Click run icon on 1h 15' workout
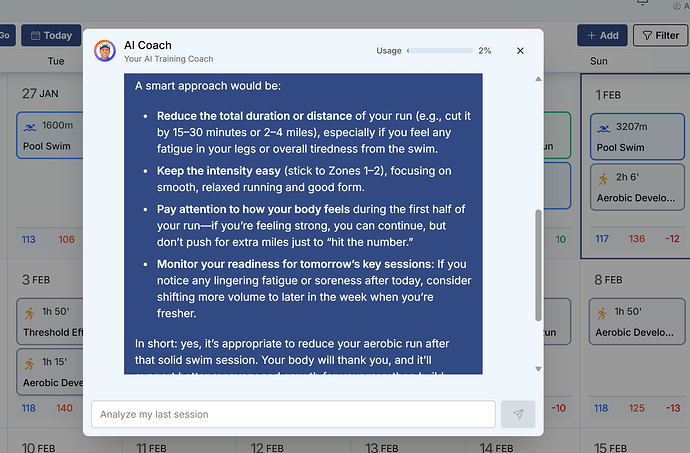The height and width of the screenshot is (453, 690). tap(29, 364)
